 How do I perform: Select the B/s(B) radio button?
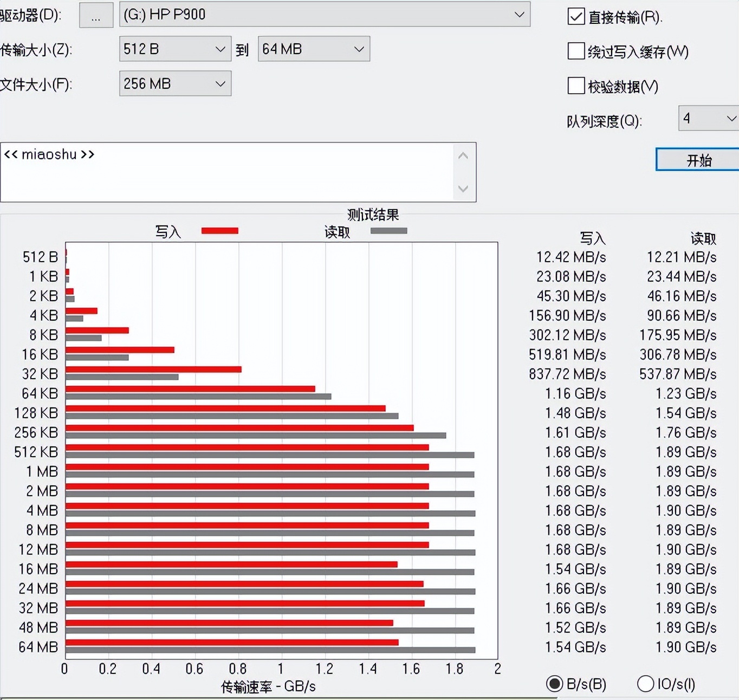coord(554,684)
